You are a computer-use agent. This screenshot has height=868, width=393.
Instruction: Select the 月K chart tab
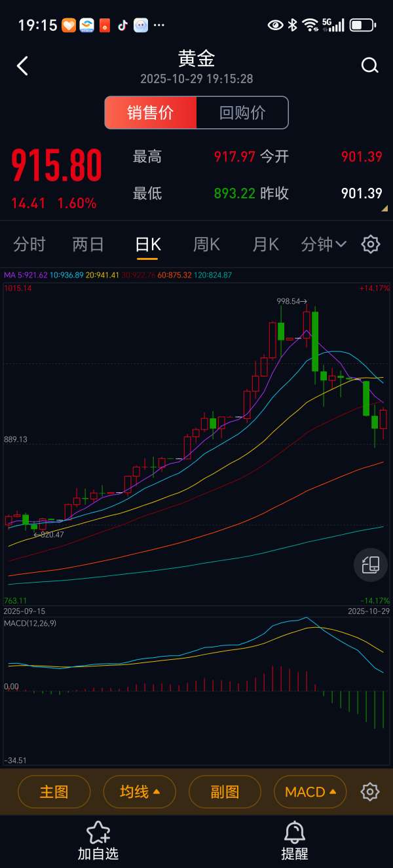pyautogui.click(x=265, y=244)
